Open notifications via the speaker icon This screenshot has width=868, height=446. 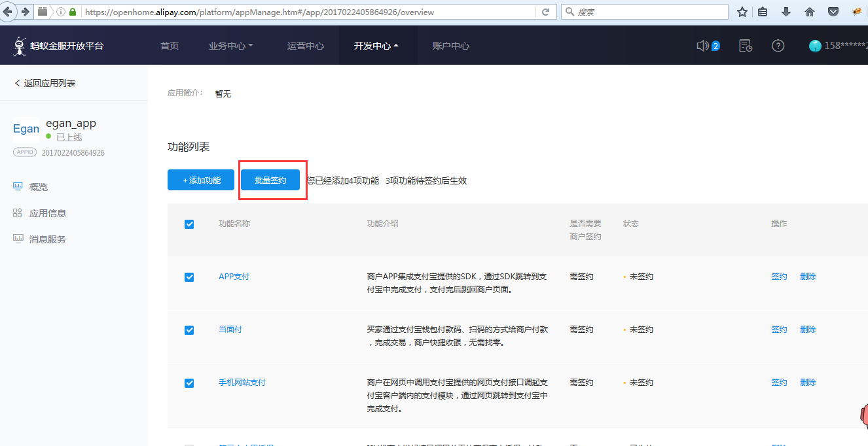[702, 46]
